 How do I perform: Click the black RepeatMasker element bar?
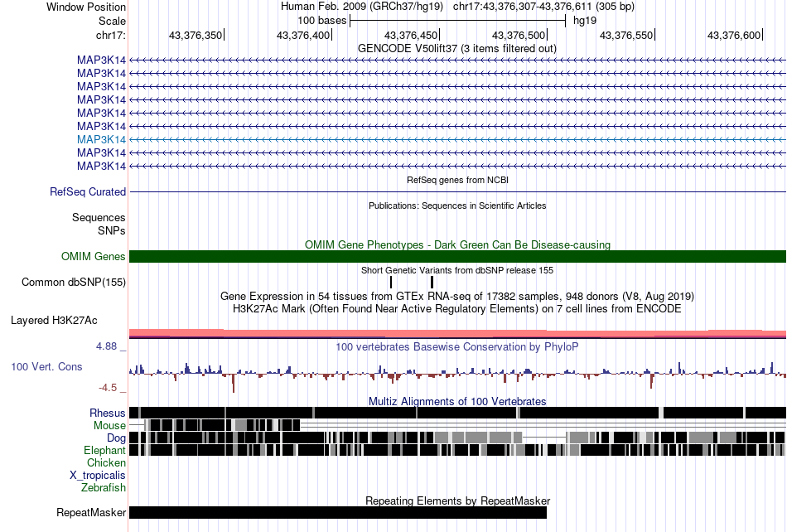coord(338,512)
